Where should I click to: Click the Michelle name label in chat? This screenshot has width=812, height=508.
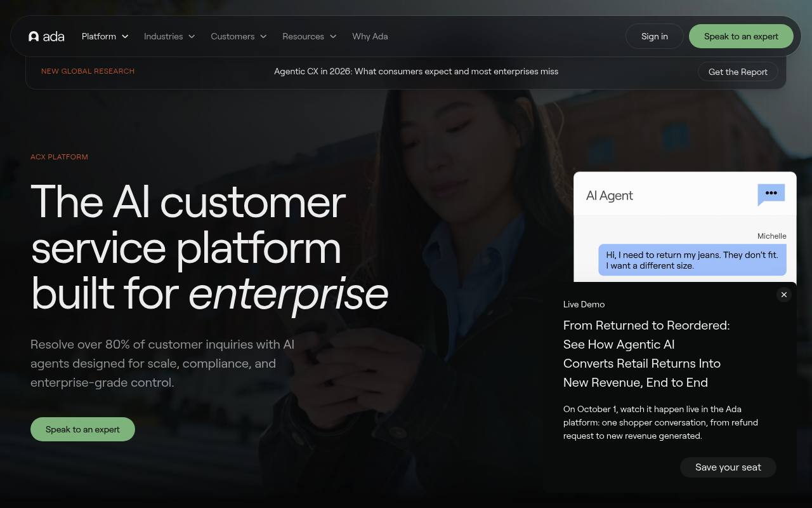coord(772,236)
